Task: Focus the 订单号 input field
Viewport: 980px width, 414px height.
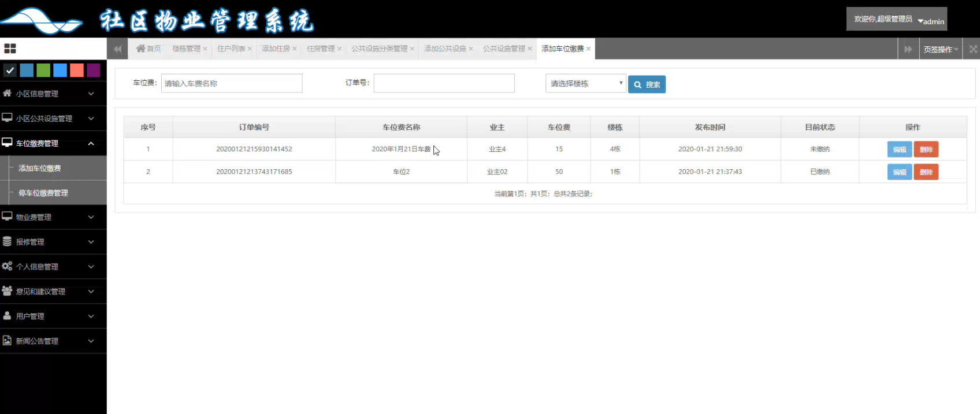Action: [444, 83]
